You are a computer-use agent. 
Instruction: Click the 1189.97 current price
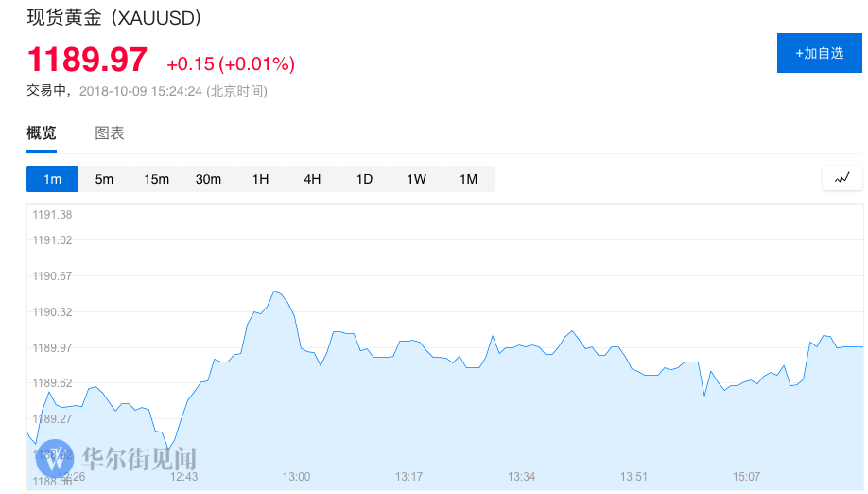click(87, 61)
